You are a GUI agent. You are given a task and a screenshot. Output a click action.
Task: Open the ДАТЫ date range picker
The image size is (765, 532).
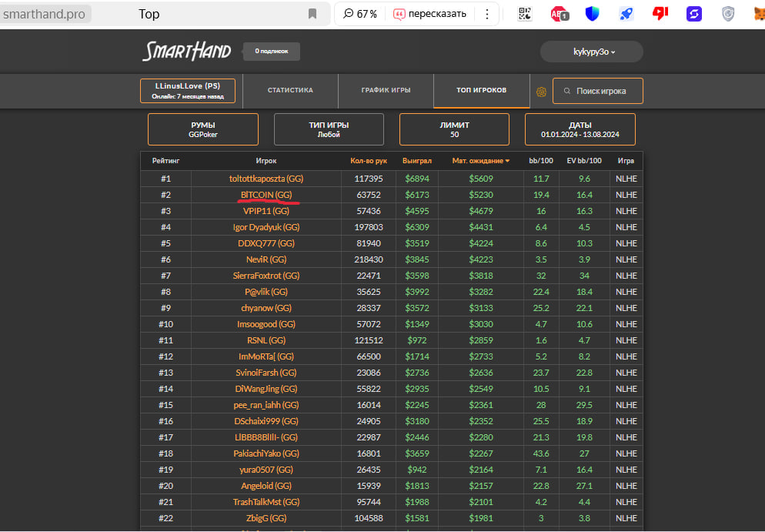tap(580, 129)
